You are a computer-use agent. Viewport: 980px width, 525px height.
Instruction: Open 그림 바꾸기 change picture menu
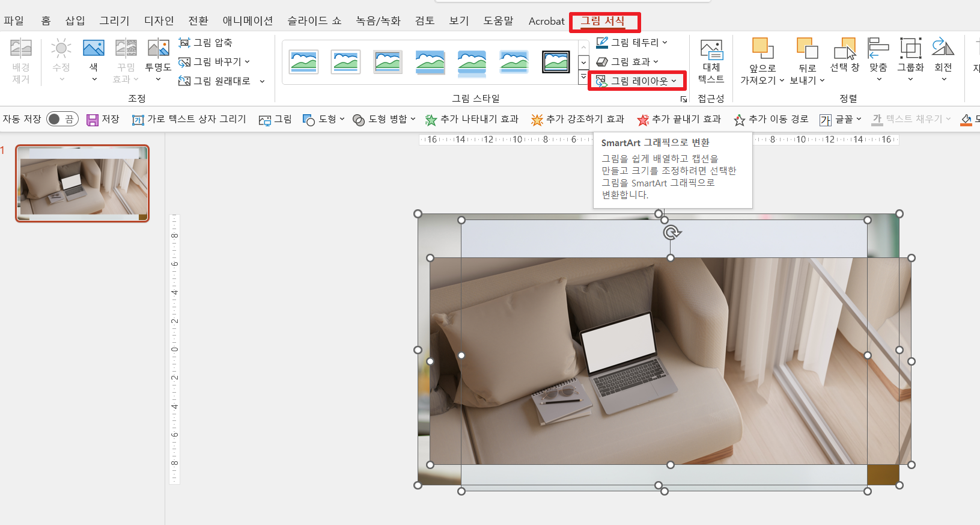coord(214,62)
